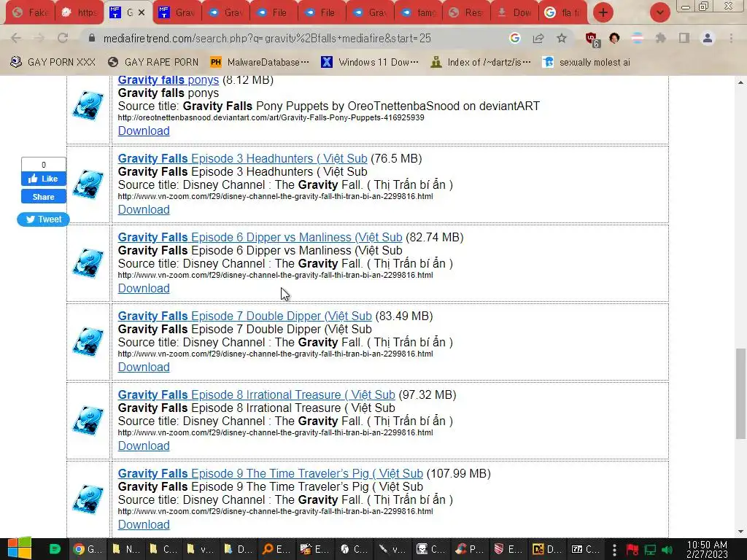
Task: Click the disk icon beside Episode 3 Headhunters
Action: coord(88,184)
